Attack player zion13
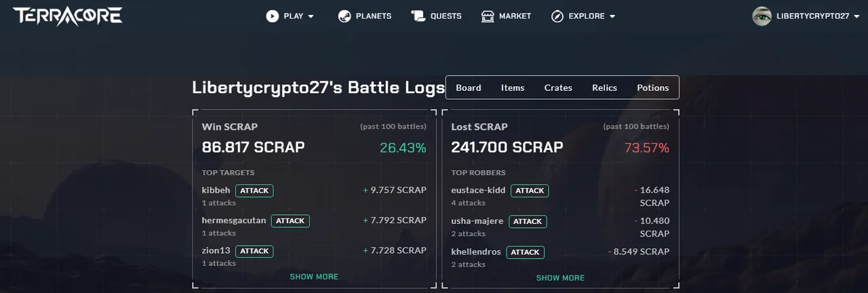The height and width of the screenshot is (293, 868). click(x=254, y=251)
